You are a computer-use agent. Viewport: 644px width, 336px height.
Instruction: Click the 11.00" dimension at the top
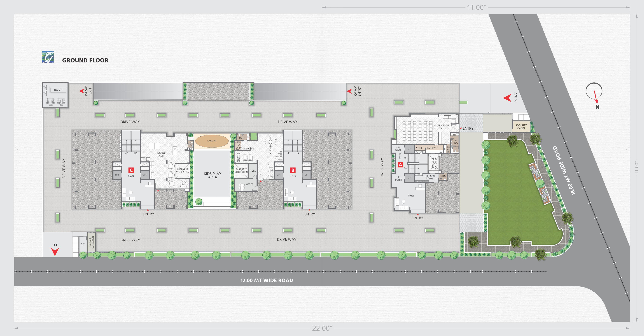pos(476,7)
